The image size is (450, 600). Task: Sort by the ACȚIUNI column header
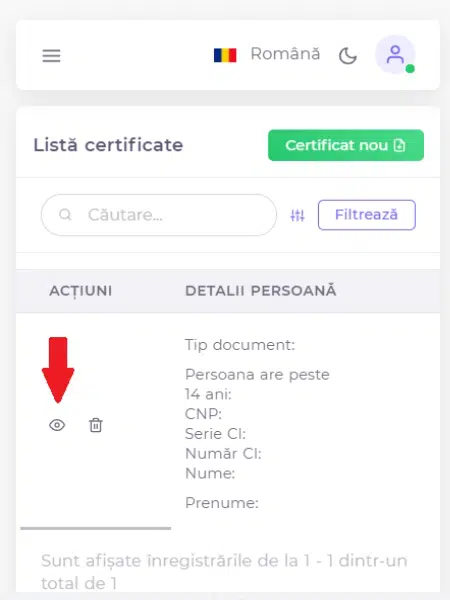point(81,291)
